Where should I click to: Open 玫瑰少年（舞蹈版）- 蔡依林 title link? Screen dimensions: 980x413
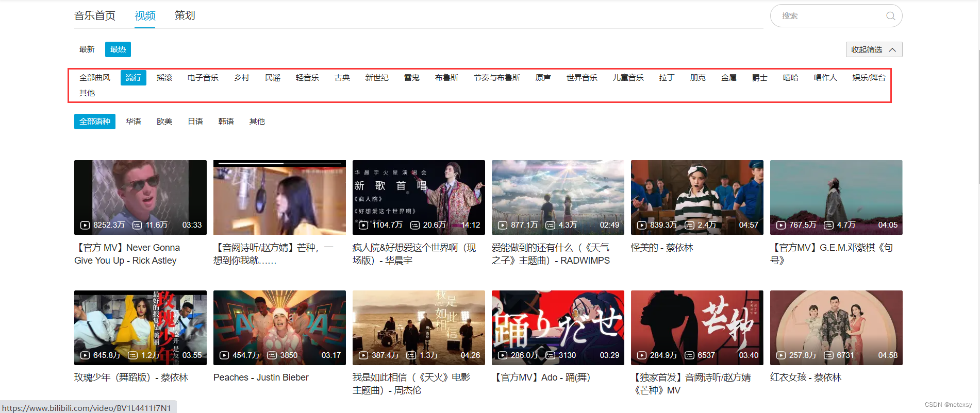click(x=131, y=377)
